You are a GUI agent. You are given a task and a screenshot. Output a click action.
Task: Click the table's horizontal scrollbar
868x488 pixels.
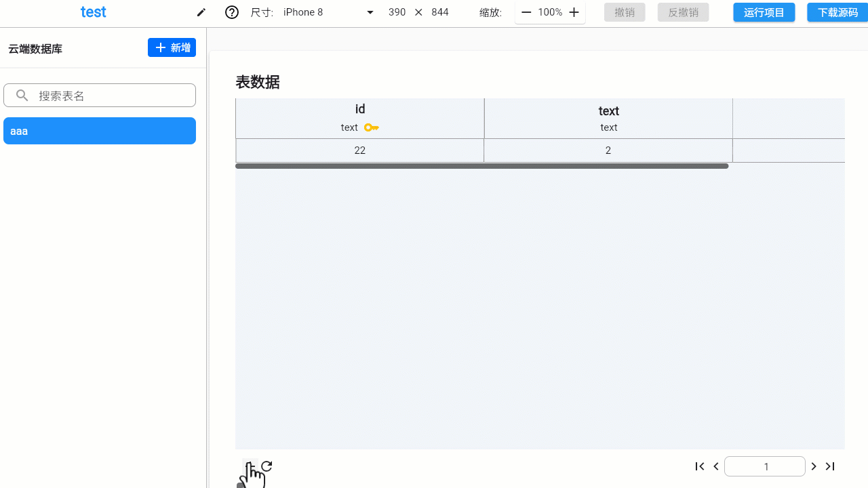pos(481,166)
